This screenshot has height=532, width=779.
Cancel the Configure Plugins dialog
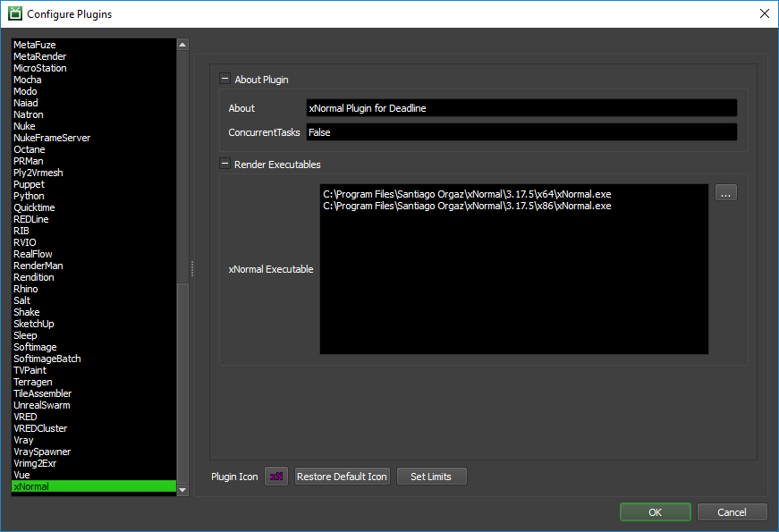tap(732, 512)
